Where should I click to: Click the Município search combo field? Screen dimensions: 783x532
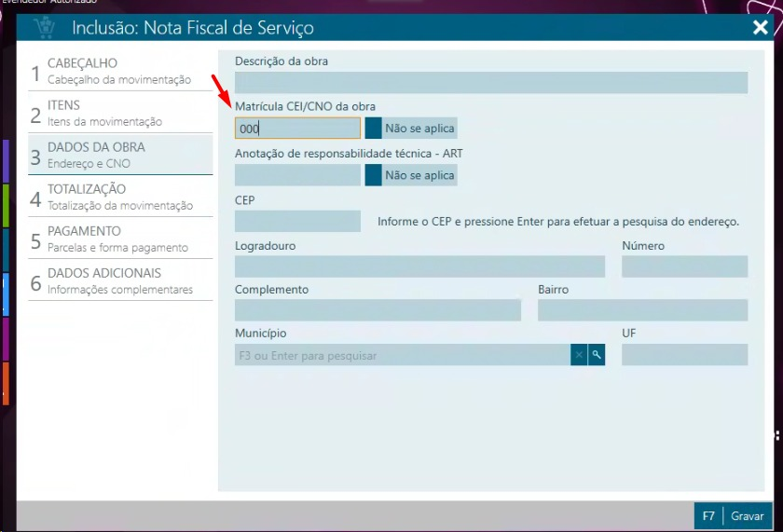(x=402, y=355)
